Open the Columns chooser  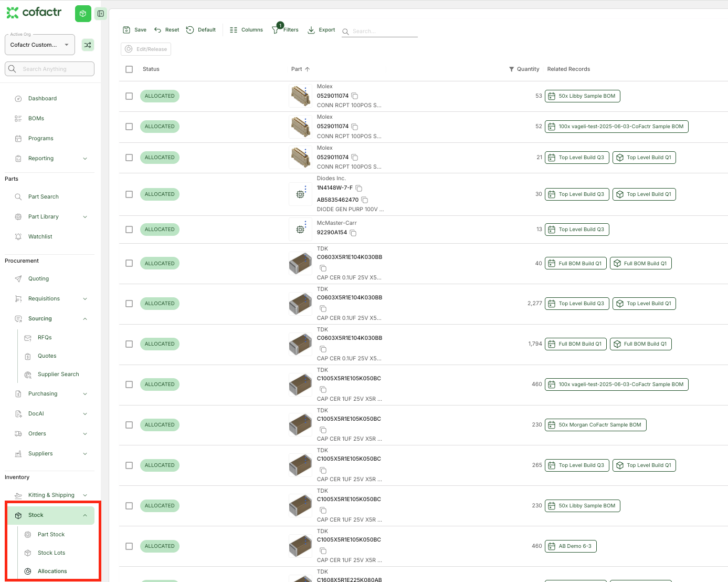246,30
